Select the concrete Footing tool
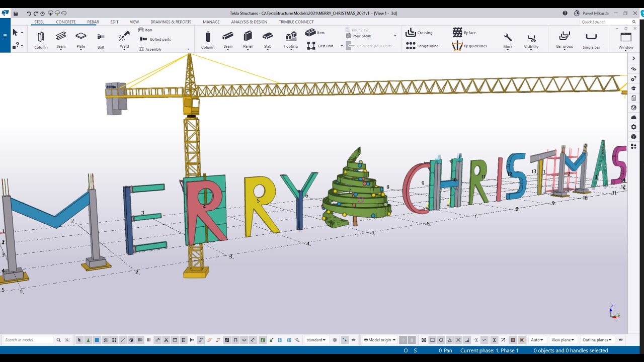The image size is (644, 362). pyautogui.click(x=291, y=40)
